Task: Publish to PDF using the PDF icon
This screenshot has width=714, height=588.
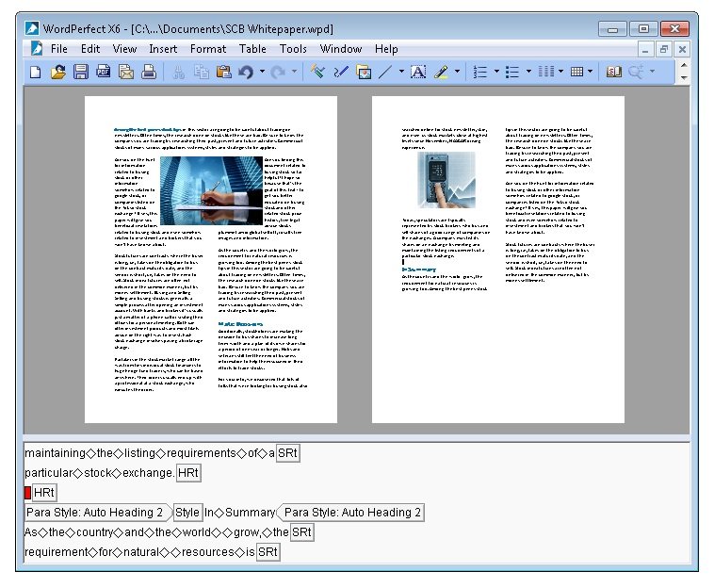Action: point(104,72)
